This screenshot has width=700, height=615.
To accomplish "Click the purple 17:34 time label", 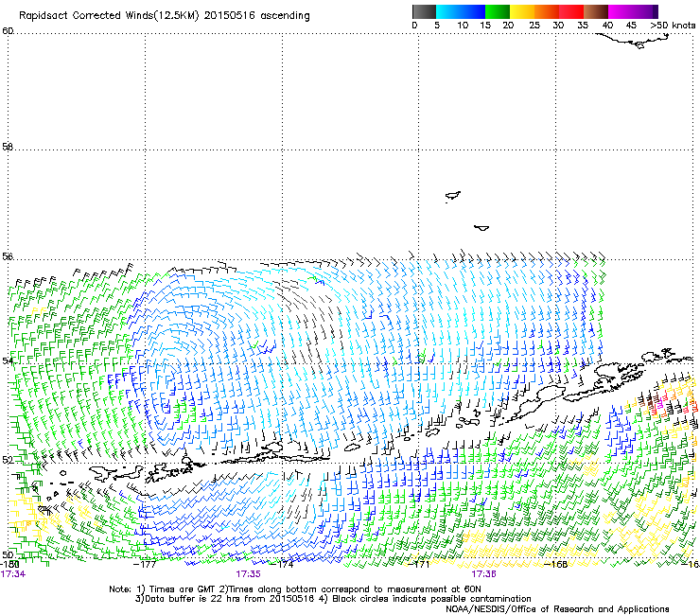I will [x=13, y=574].
